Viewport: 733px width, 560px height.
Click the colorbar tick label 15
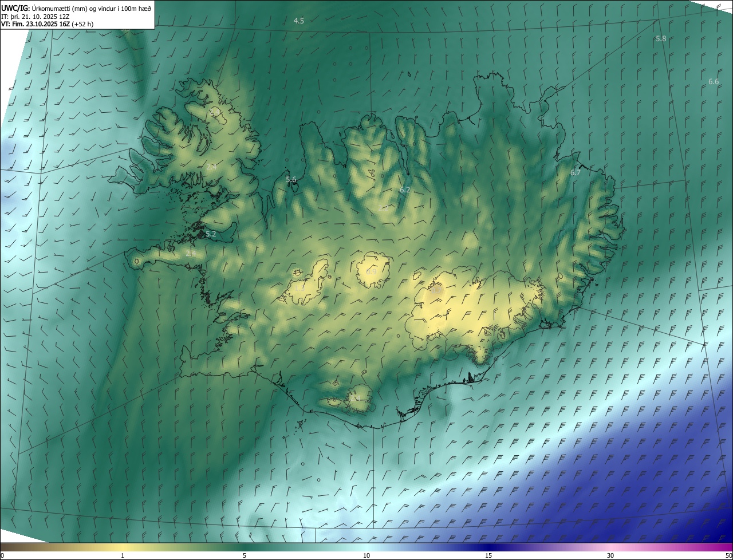pos(488,555)
